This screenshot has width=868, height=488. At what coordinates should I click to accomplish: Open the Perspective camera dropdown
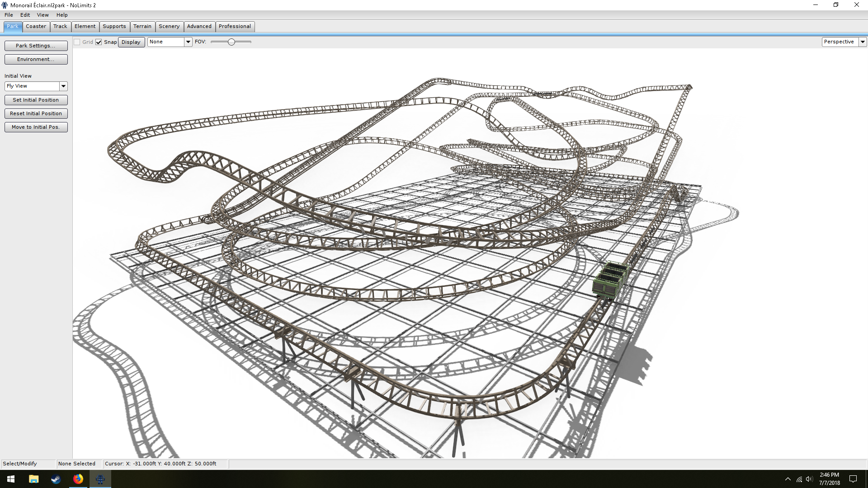pos(863,42)
